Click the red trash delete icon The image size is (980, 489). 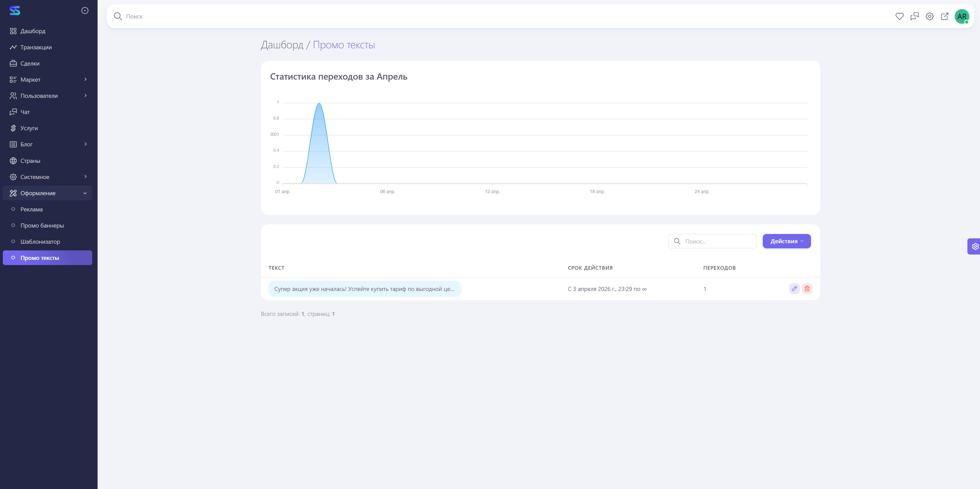point(807,288)
